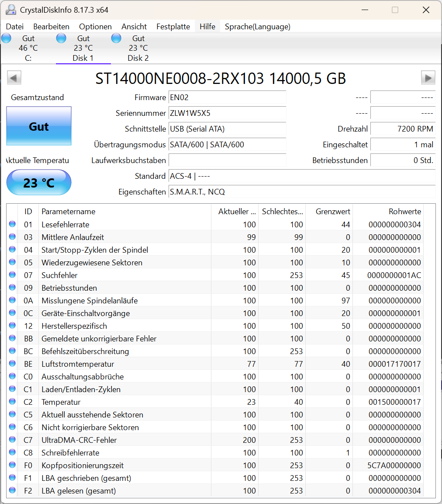This screenshot has width=442, height=504.
Task: Click the Standard field ACS-4
Action: coord(302,176)
